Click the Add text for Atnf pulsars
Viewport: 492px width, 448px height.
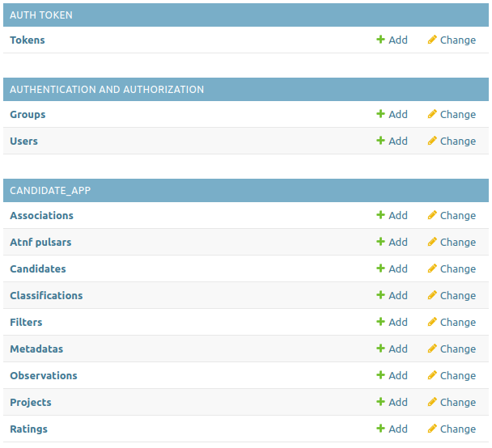[398, 242]
